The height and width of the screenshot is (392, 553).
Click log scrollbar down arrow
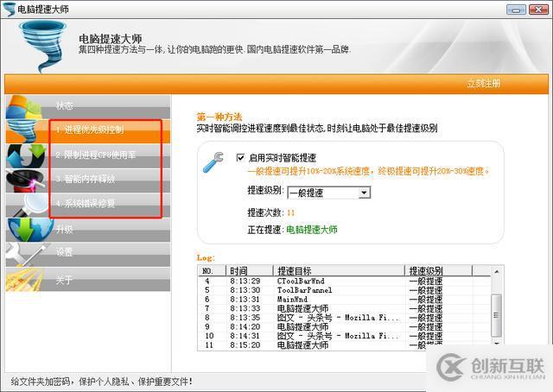pyautogui.click(x=496, y=344)
